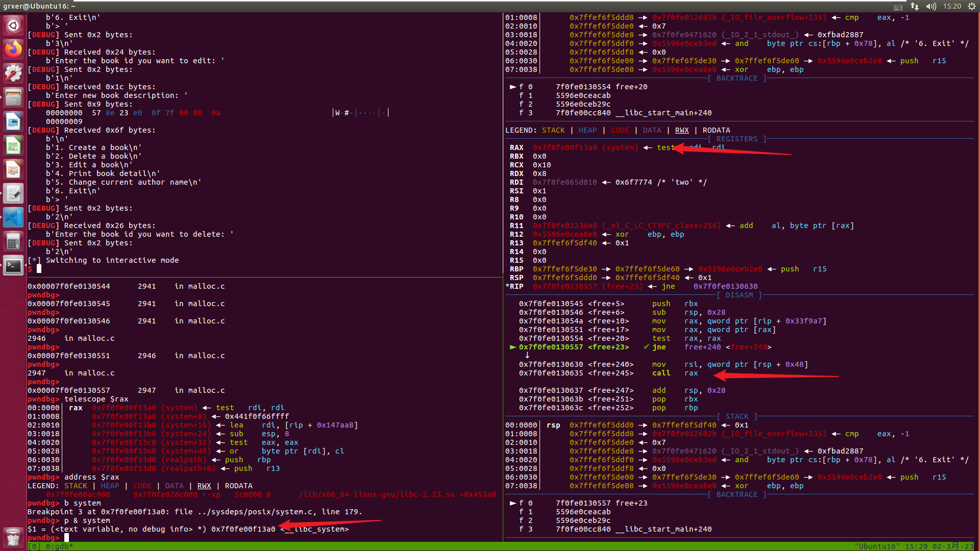Open the network connections indicator

[x=915, y=6]
